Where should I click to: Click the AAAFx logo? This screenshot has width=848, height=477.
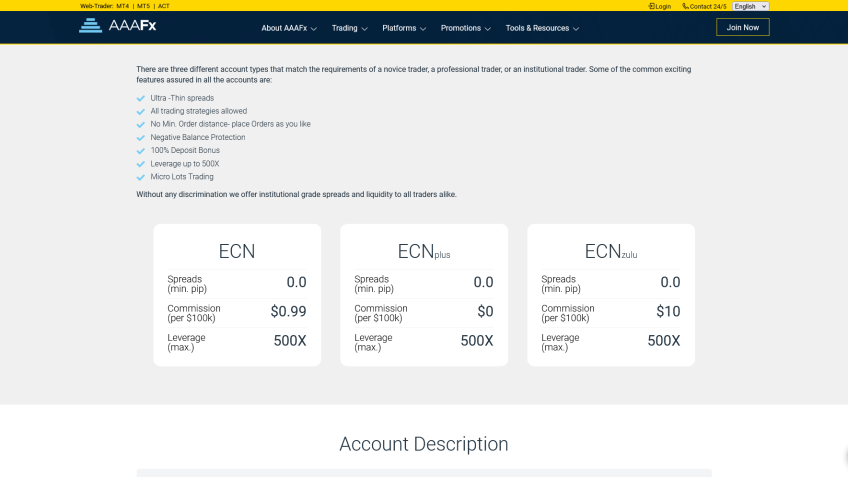coord(117,26)
